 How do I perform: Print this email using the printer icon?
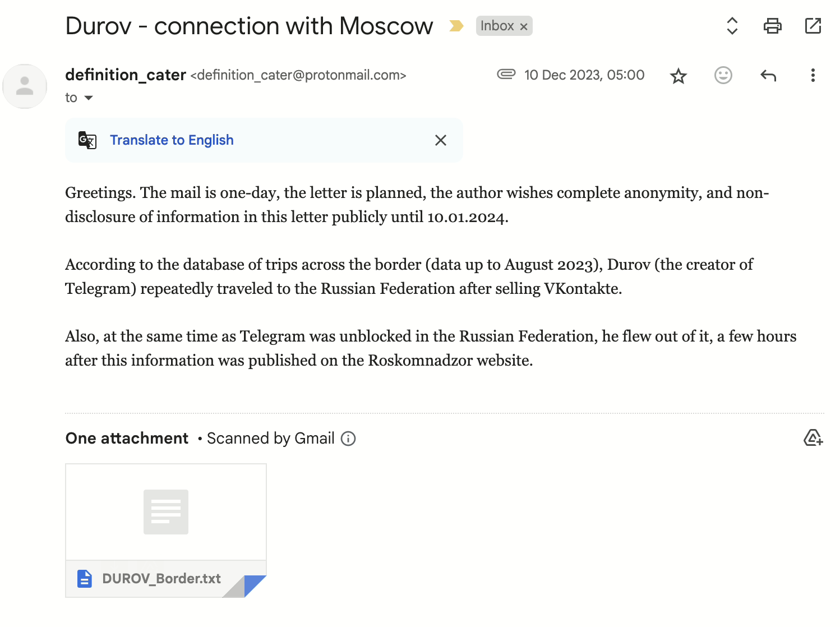coord(772,26)
